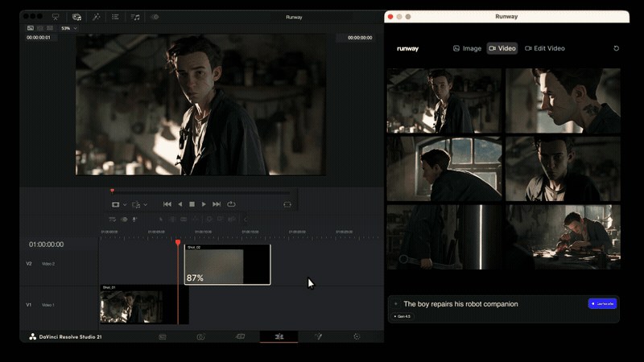Screen dimensions: 644x362
Task: Click the blue generate video button
Action: point(602,304)
